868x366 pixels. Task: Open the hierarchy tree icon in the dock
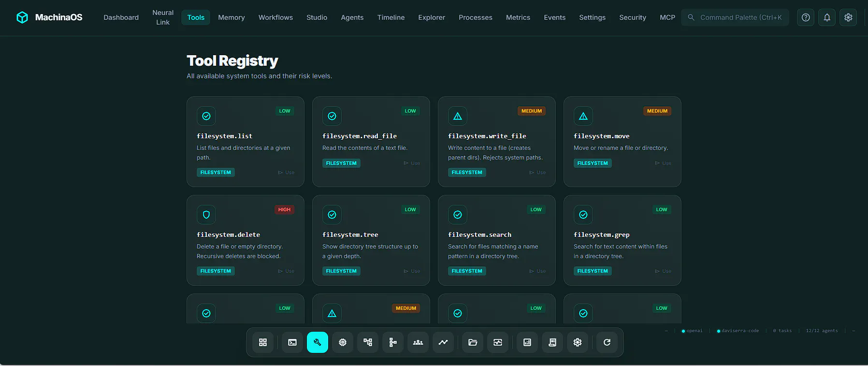coord(393,342)
